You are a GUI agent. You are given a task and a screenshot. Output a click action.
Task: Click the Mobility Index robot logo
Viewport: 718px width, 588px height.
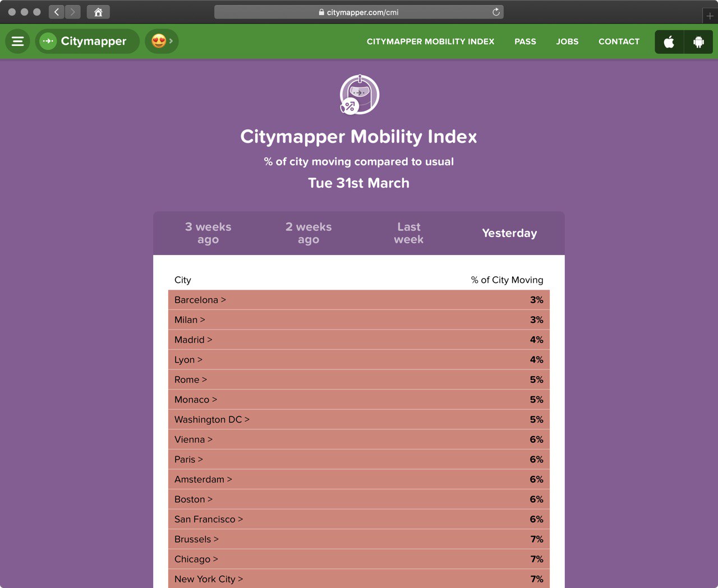click(360, 95)
